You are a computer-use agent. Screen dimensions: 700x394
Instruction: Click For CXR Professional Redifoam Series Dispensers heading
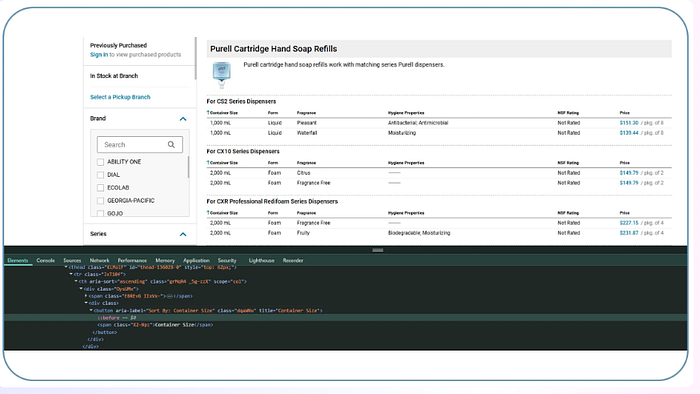(272, 201)
